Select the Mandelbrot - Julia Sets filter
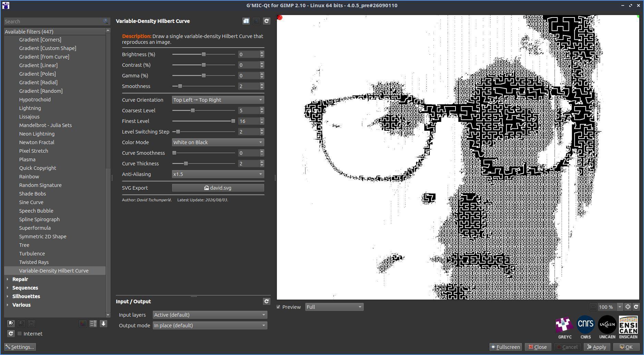Screen dimensions: 644x355 tap(46, 125)
